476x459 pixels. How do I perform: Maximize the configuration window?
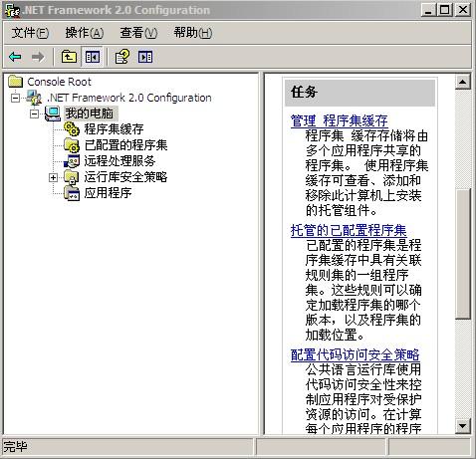[444, 10]
